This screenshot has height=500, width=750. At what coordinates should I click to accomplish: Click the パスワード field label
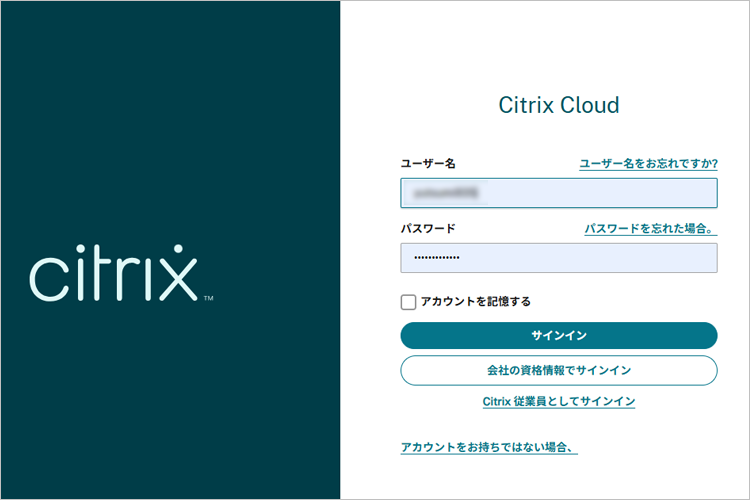(428, 228)
